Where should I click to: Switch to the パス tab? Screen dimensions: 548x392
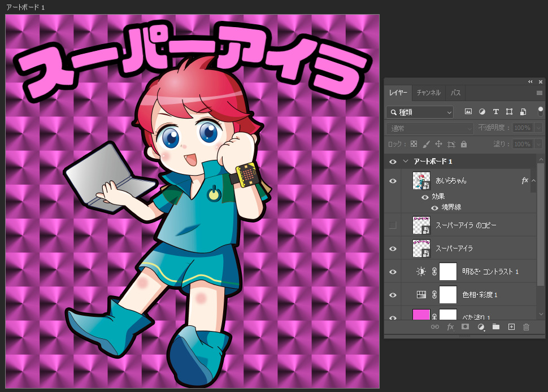click(455, 93)
